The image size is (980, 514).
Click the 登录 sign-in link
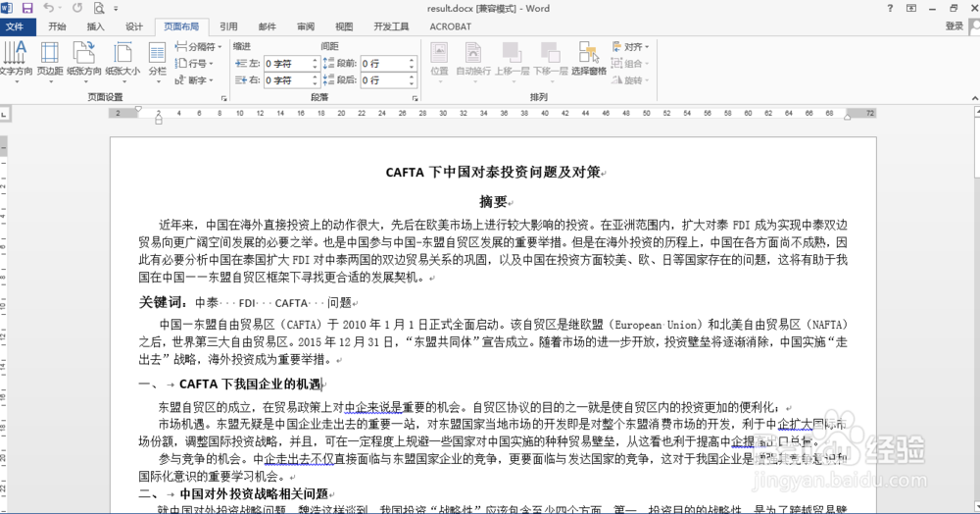954,26
